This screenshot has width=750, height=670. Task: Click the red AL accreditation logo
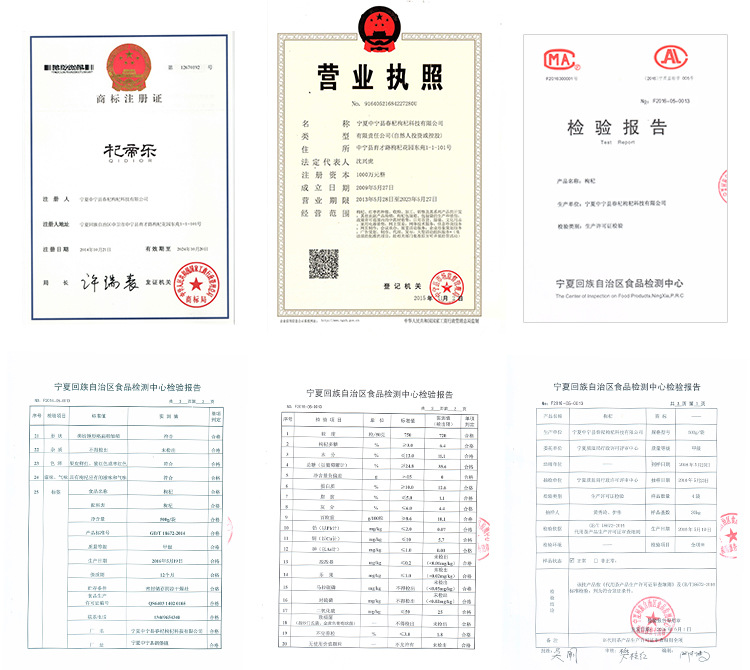pyautogui.click(x=671, y=57)
